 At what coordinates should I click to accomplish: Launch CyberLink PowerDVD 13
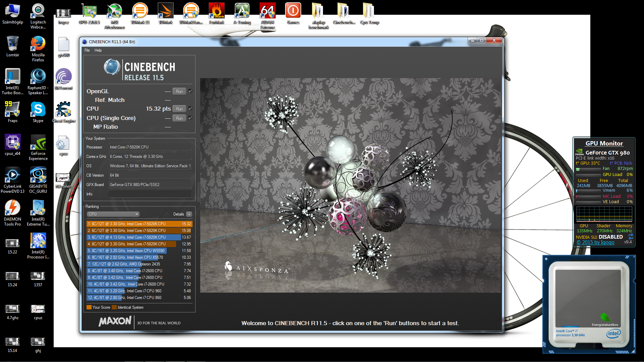click(13, 180)
